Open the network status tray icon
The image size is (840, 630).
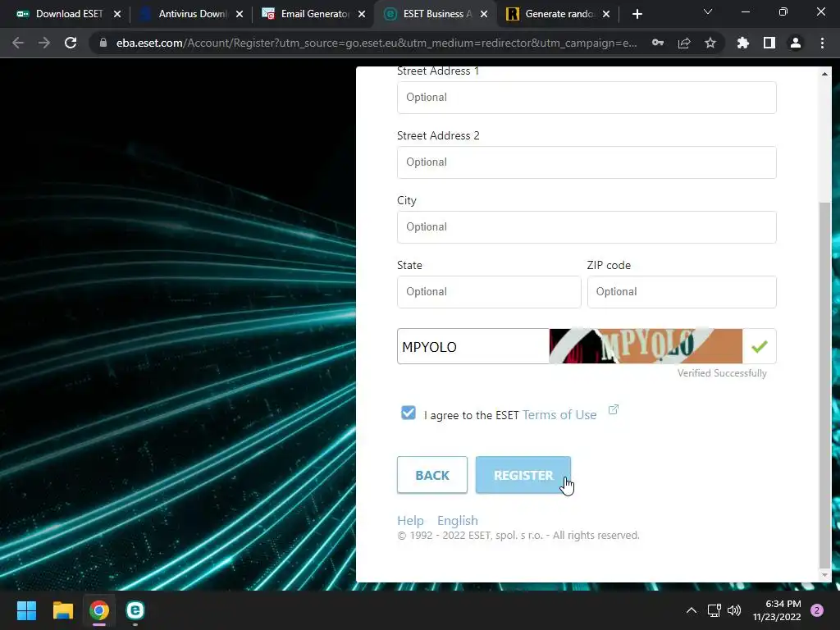[x=714, y=610]
